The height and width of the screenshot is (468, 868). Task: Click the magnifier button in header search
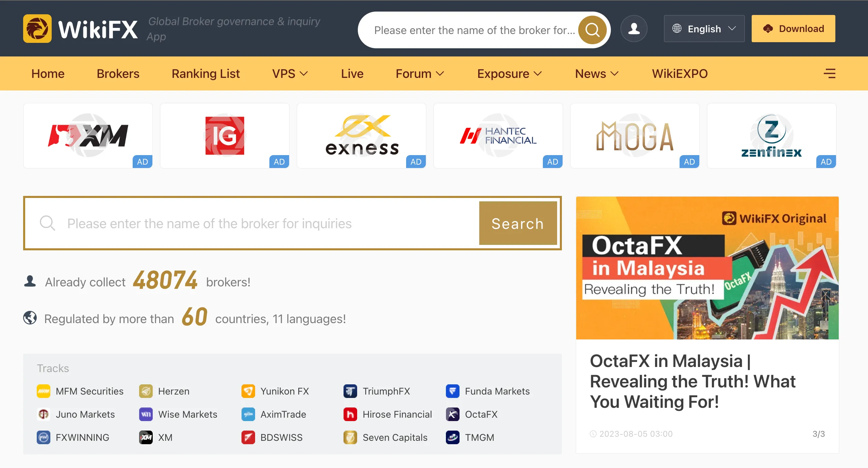[592, 30]
